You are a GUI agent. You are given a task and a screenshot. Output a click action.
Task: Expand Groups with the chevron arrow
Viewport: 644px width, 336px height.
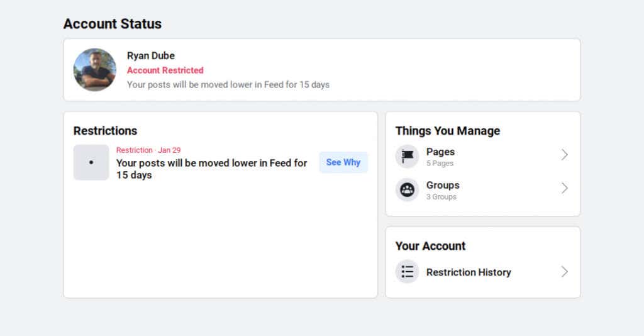click(564, 188)
